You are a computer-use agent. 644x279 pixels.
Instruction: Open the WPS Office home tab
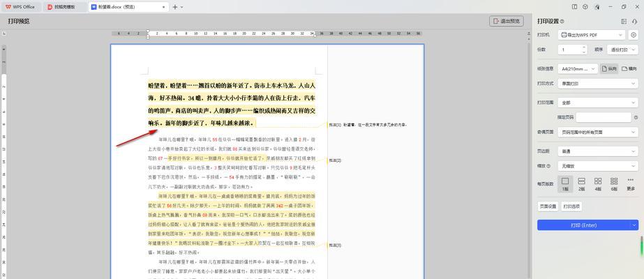[x=20, y=7]
